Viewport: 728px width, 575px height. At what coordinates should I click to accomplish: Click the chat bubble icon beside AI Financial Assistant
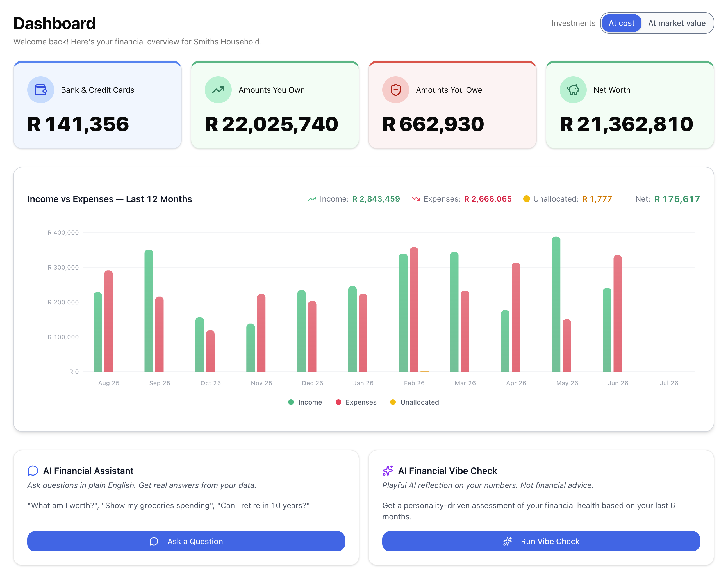(33, 471)
